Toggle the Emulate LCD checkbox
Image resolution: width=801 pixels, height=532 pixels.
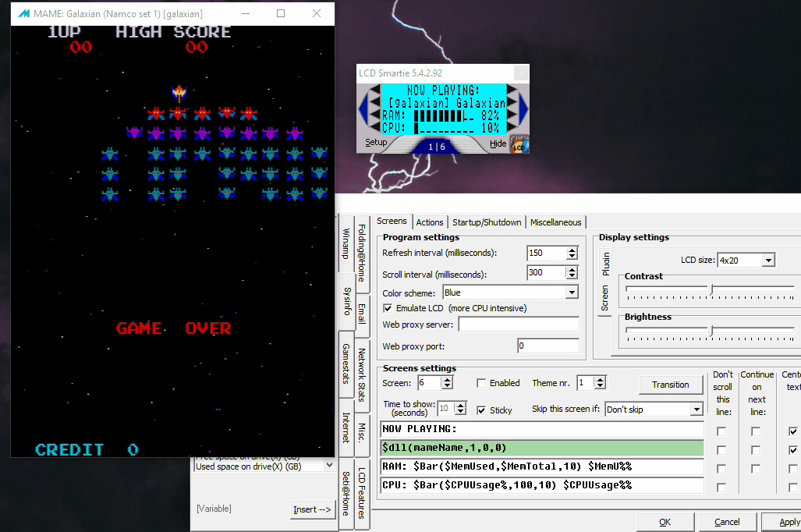(388, 308)
